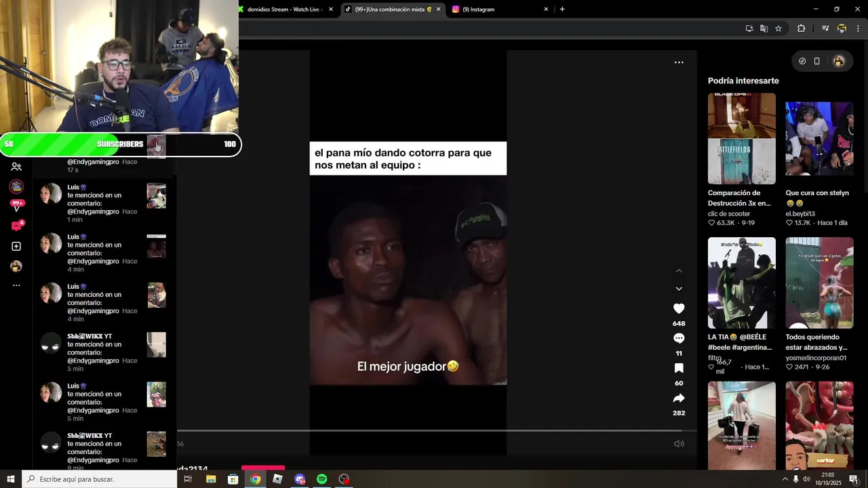
Task: Open the Comparación de Destrucción 3x thumbnail
Action: point(742,138)
